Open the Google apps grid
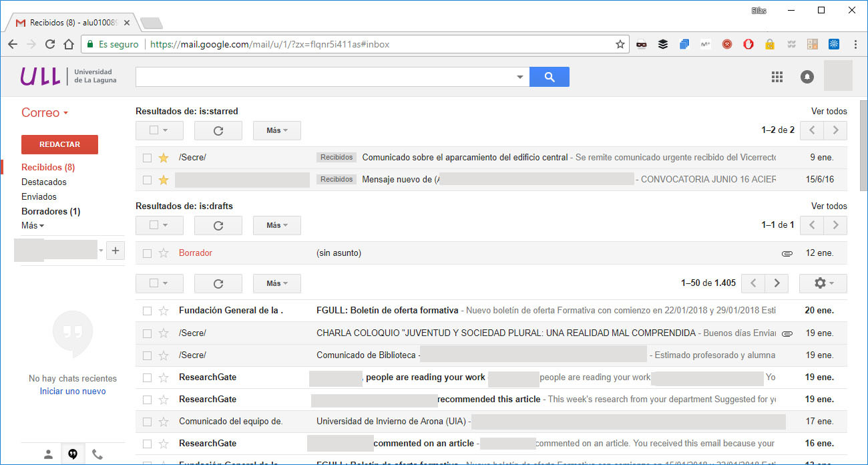This screenshot has width=868, height=465. pyautogui.click(x=777, y=77)
